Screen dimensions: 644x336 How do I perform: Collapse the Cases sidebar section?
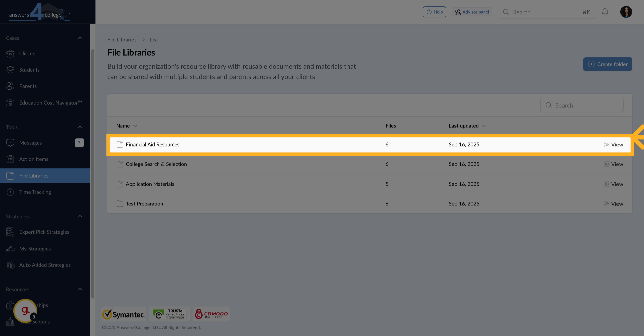pyautogui.click(x=80, y=38)
